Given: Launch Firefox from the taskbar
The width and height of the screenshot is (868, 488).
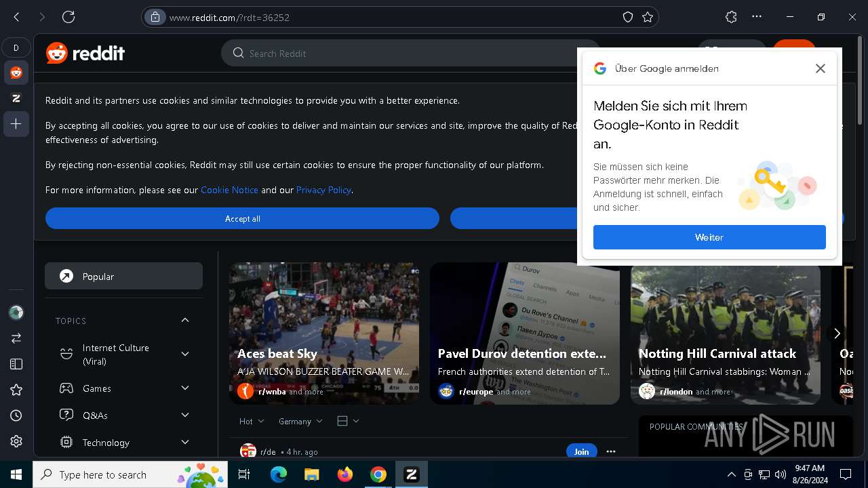Looking at the screenshot, I should (345, 474).
